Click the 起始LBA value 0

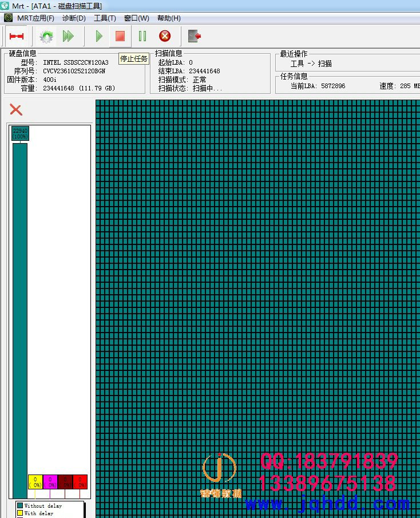coord(191,62)
